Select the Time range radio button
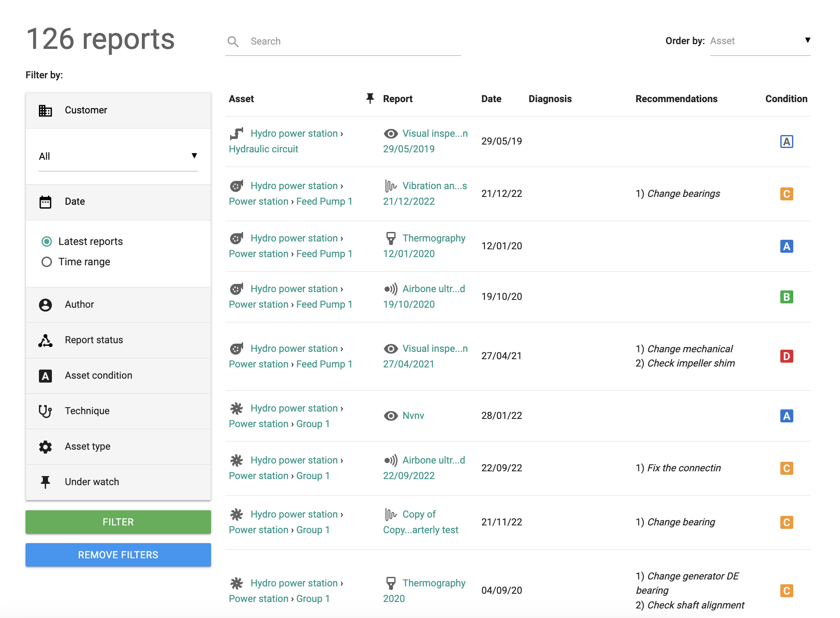 point(46,262)
